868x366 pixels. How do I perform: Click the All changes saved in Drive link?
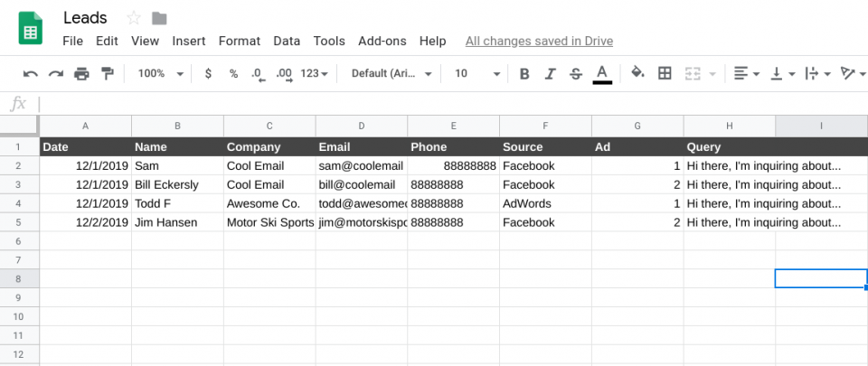pos(539,41)
